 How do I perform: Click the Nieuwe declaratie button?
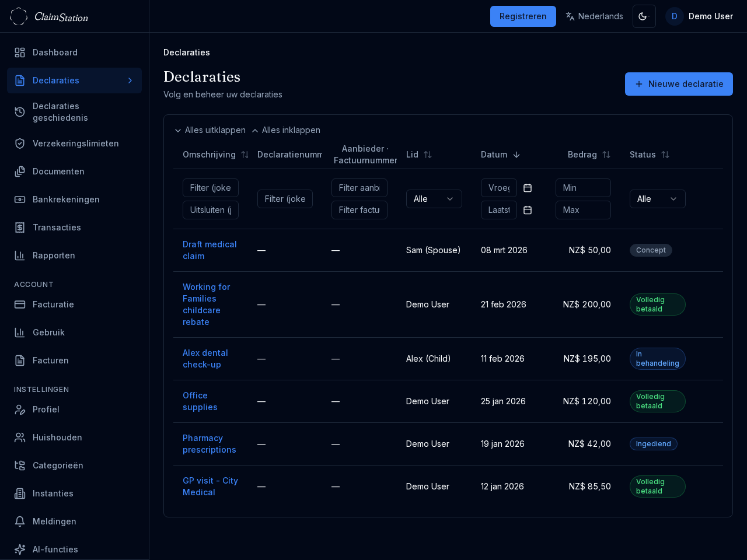[679, 84]
